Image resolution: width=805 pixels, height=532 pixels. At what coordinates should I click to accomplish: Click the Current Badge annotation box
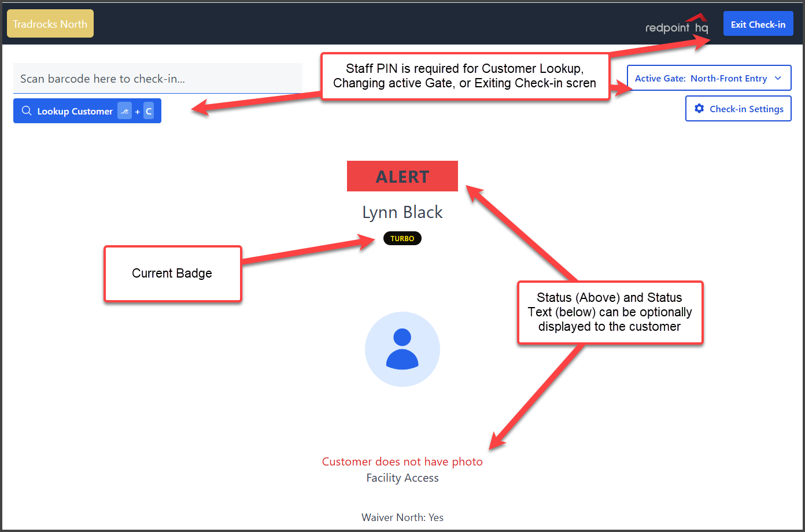click(172, 274)
